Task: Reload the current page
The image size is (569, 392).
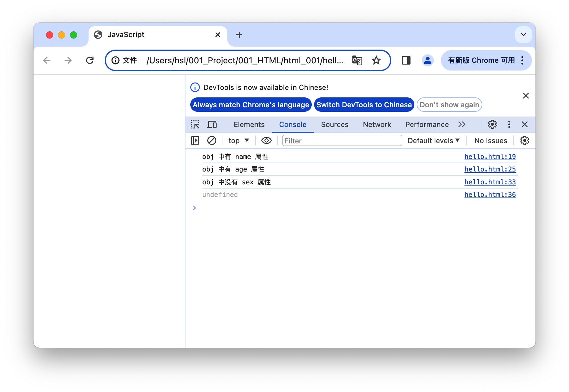Action: [90, 60]
